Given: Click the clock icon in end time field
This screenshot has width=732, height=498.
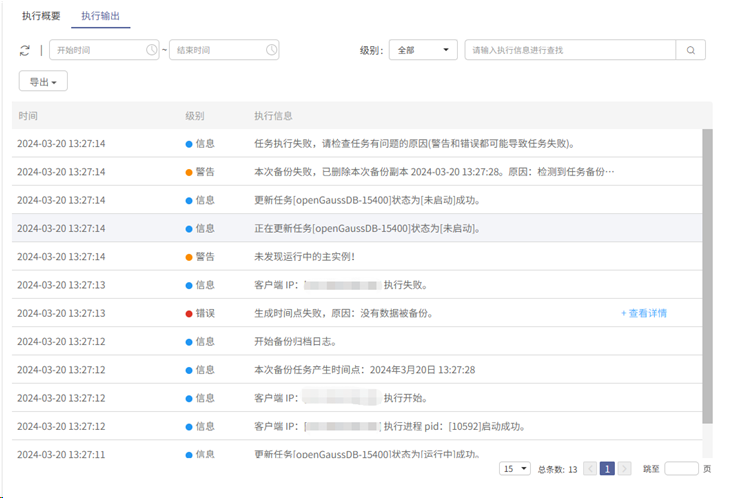Looking at the screenshot, I should 272,49.
